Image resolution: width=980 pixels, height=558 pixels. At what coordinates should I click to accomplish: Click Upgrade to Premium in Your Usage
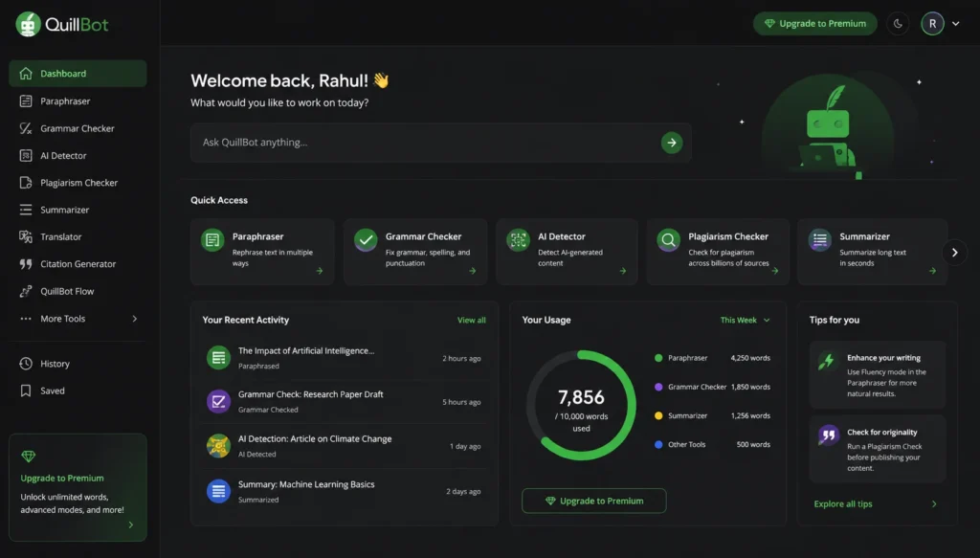click(593, 502)
